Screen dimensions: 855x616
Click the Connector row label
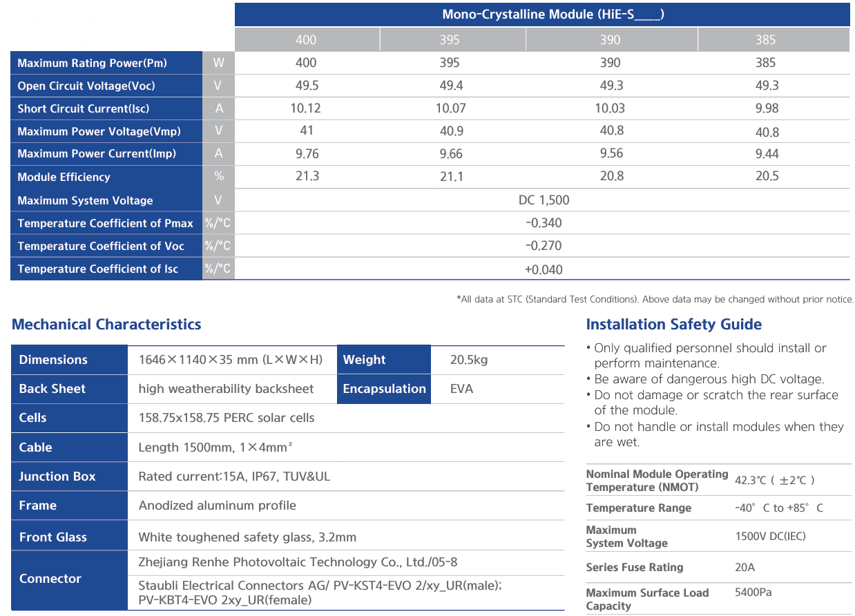50,579
